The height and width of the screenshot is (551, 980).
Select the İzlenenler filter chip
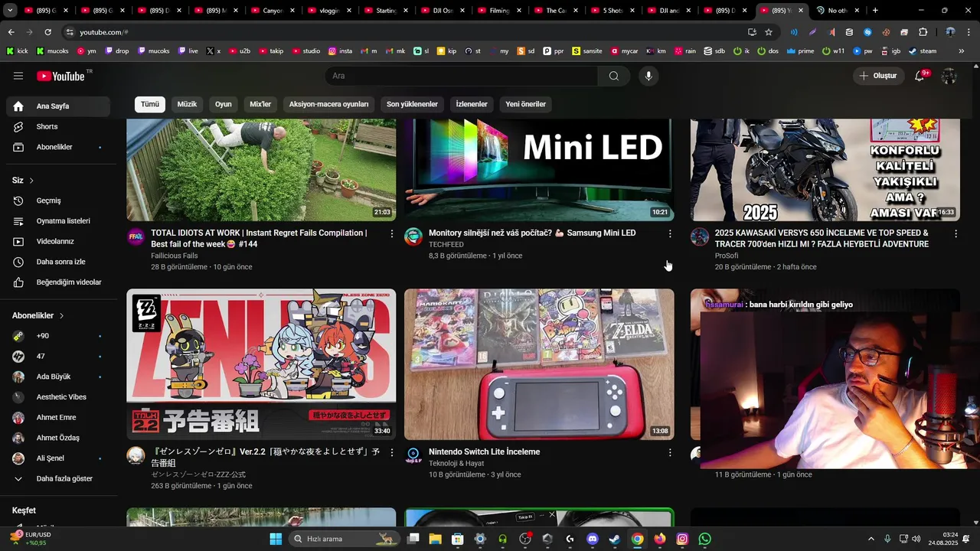click(472, 104)
